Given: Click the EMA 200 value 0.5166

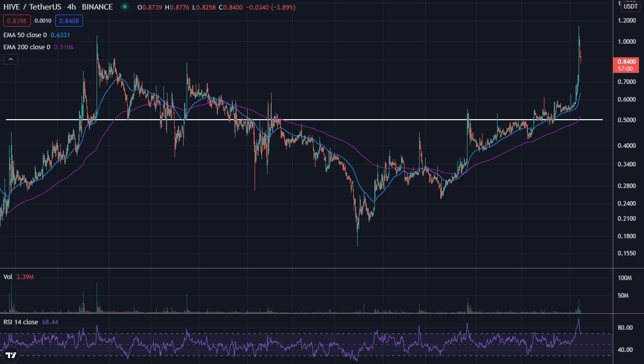Looking at the screenshot, I should pyautogui.click(x=63, y=47).
